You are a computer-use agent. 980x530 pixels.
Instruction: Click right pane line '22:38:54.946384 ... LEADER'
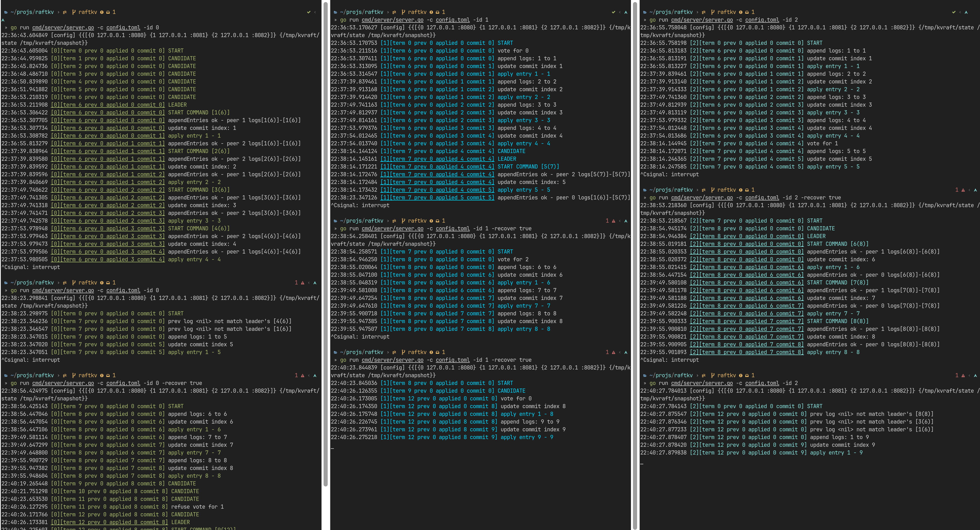point(733,237)
